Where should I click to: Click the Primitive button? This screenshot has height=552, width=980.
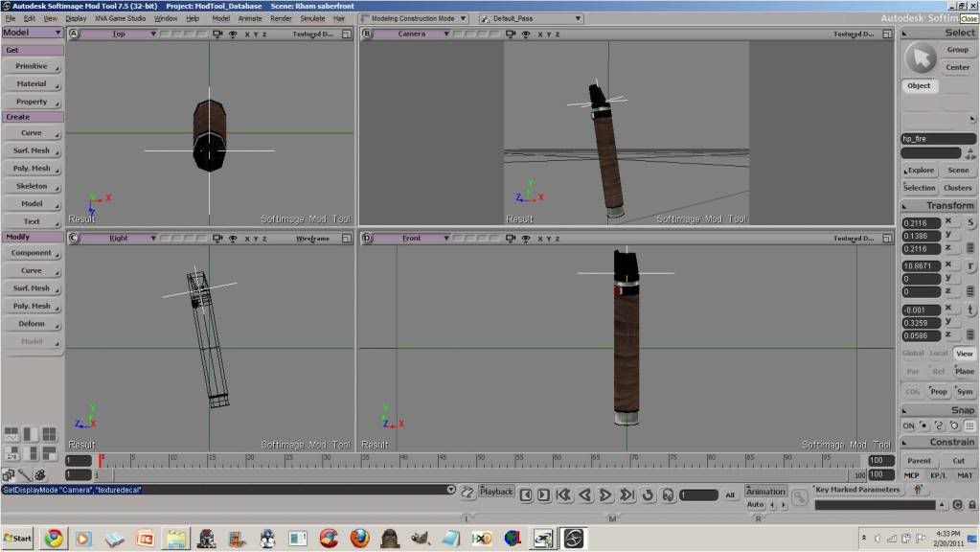point(32,66)
